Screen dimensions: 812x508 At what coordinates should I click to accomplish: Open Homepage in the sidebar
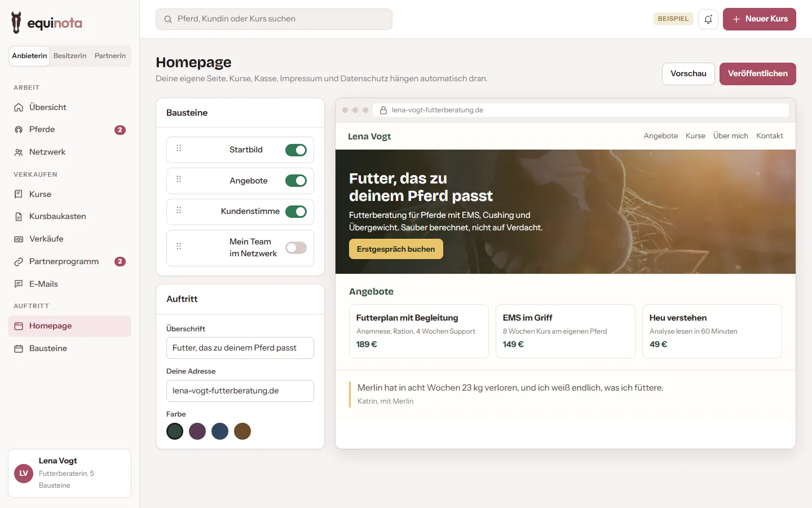[x=70, y=326]
